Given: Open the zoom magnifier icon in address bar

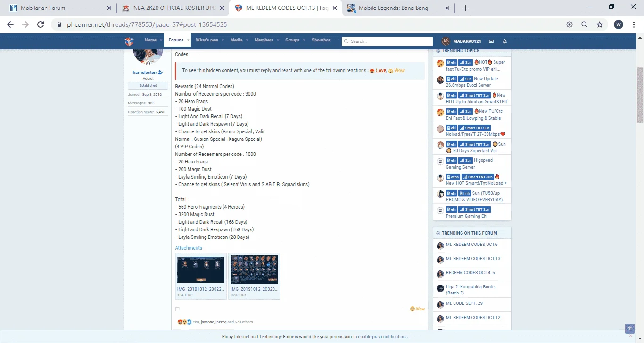Looking at the screenshot, I should [585, 24].
